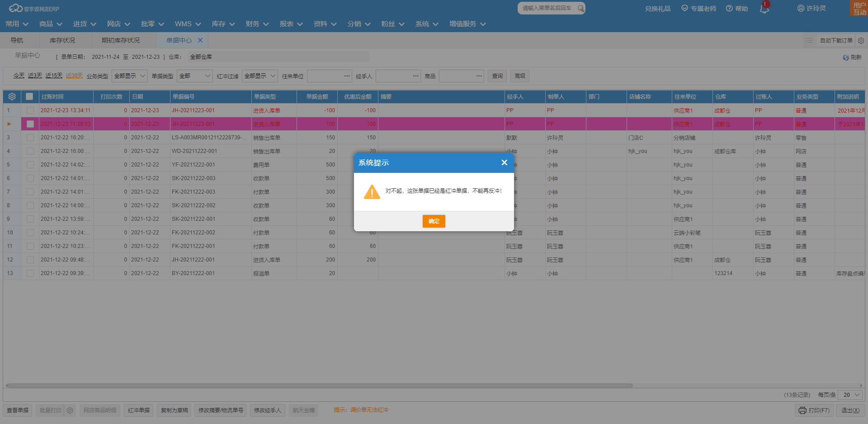Close the 单据中心 tab with its X
This screenshot has height=424, width=868.
pyautogui.click(x=200, y=40)
